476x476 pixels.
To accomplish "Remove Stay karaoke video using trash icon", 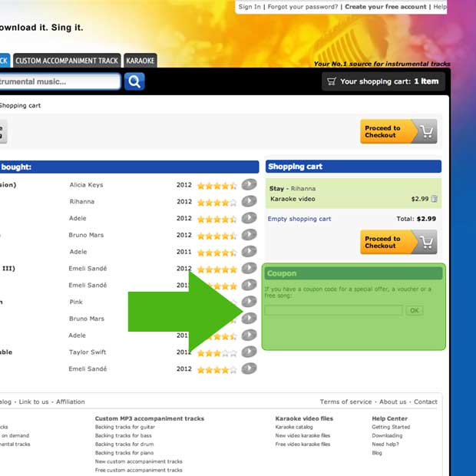I will click(x=435, y=199).
